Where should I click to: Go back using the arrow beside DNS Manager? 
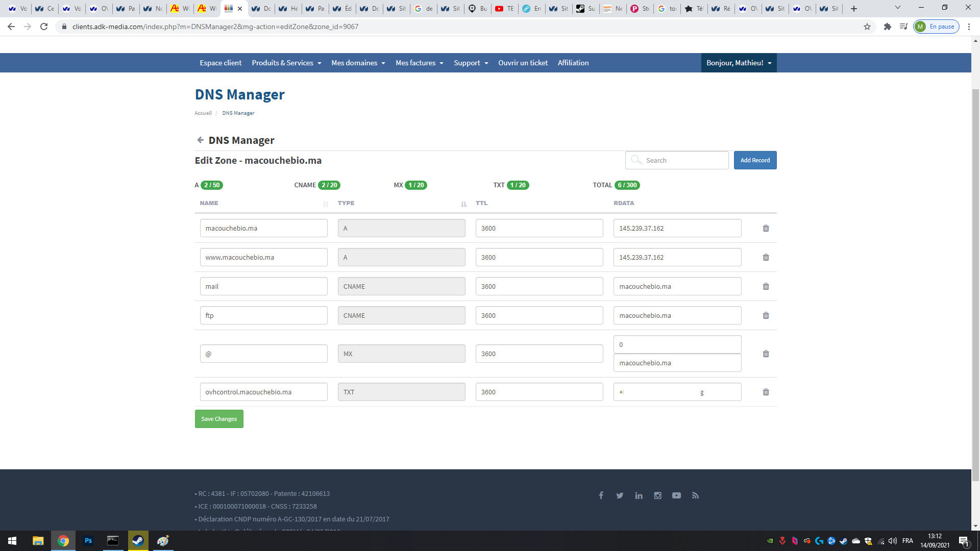200,140
